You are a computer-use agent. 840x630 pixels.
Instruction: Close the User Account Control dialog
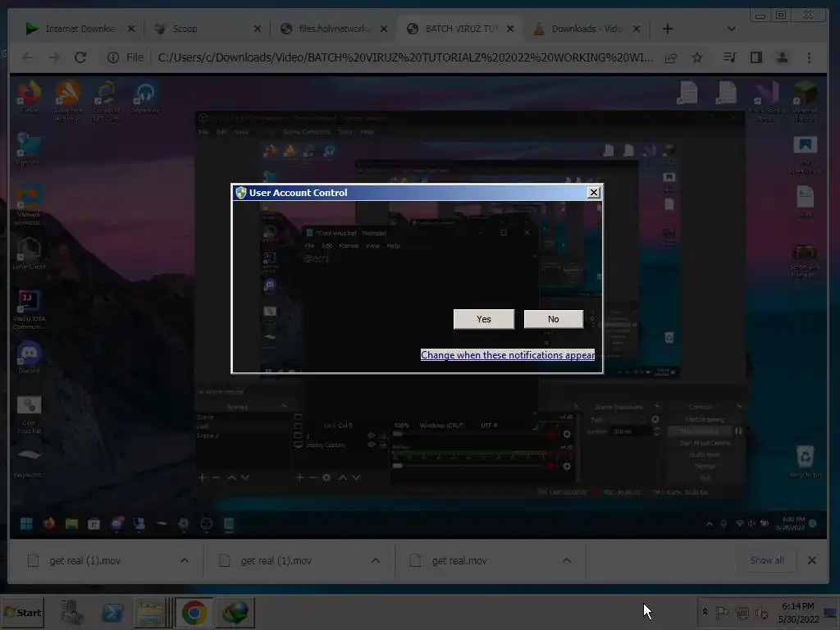(x=594, y=192)
